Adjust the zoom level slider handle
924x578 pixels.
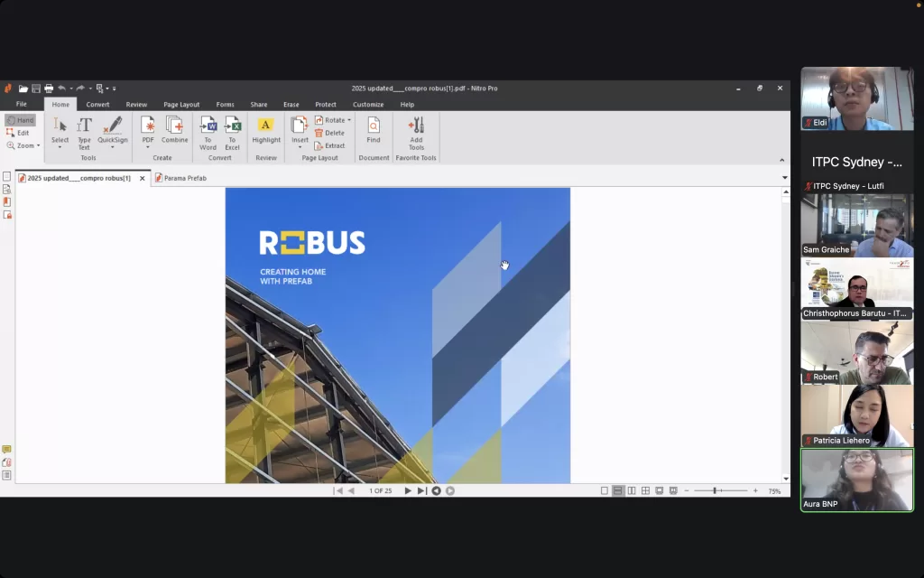pos(715,490)
